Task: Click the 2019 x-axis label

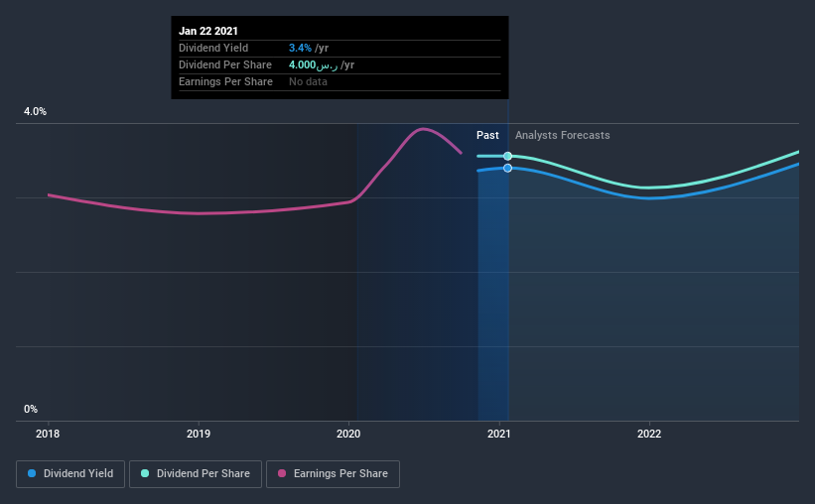Action: pyautogui.click(x=198, y=434)
